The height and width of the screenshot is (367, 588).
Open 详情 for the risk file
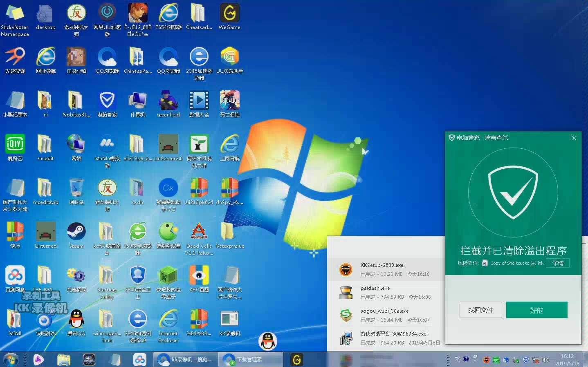click(x=558, y=263)
